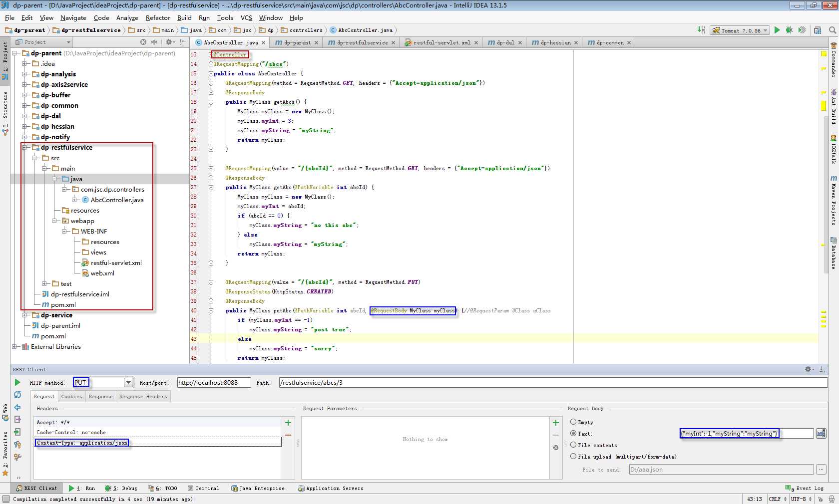Expand the test folder node

(x=44, y=284)
